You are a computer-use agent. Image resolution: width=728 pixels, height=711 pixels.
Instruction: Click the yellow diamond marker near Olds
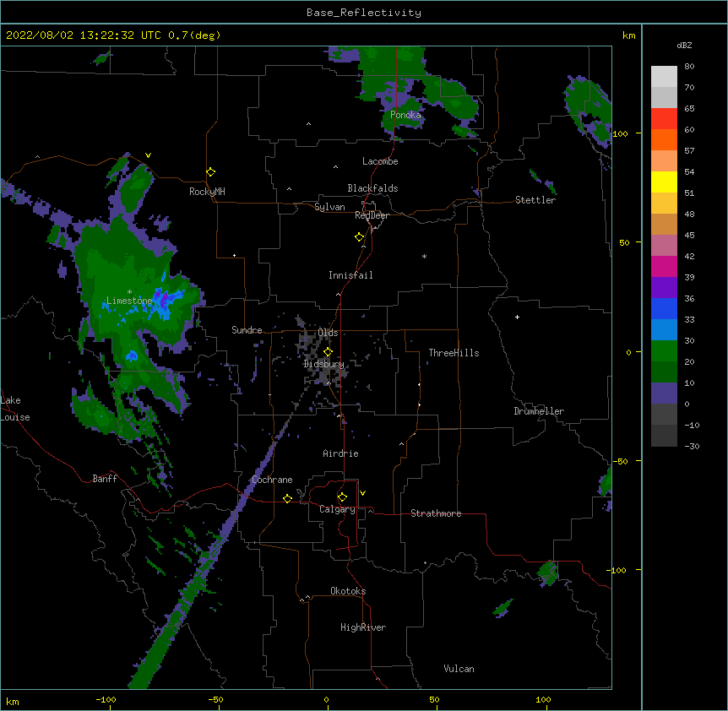pyautogui.click(x=328, y=352)
